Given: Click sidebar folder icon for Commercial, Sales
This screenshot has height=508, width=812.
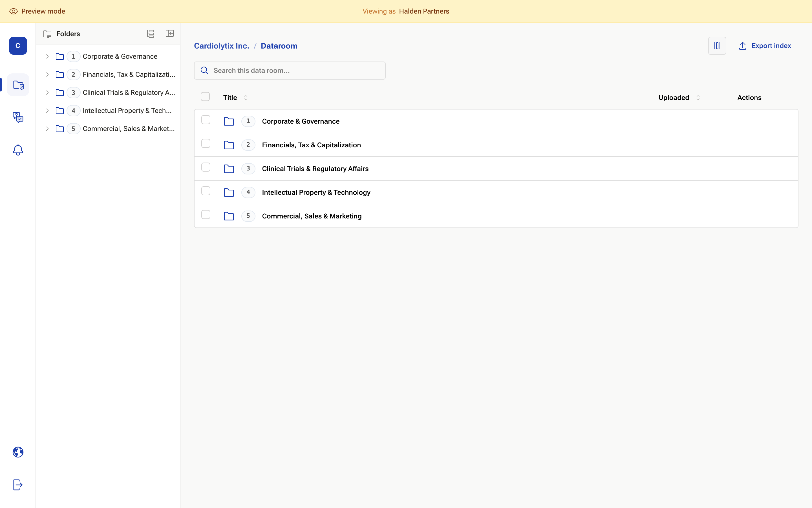Looking at the screenshot, I should click(60, 129).
